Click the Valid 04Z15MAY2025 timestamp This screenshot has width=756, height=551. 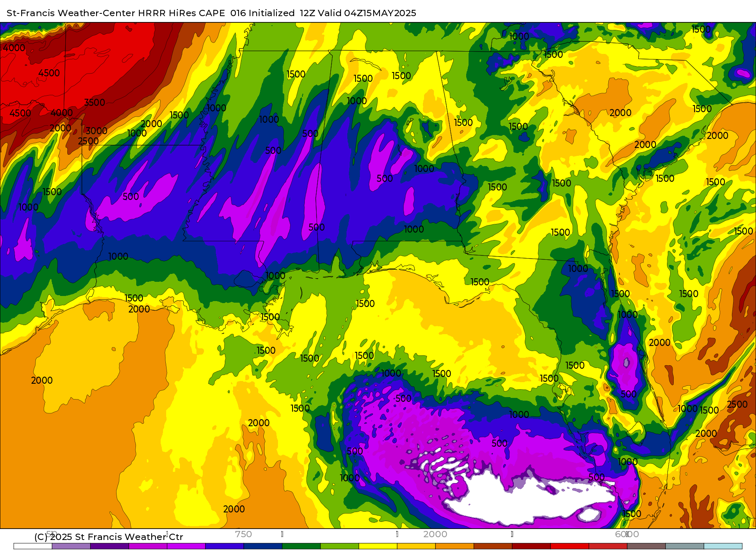point(367,13)
